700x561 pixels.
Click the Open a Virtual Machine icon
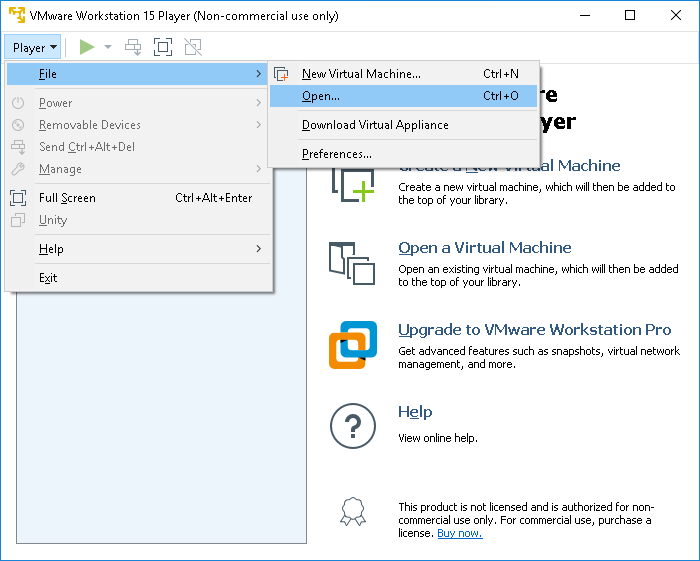(352, 263)
